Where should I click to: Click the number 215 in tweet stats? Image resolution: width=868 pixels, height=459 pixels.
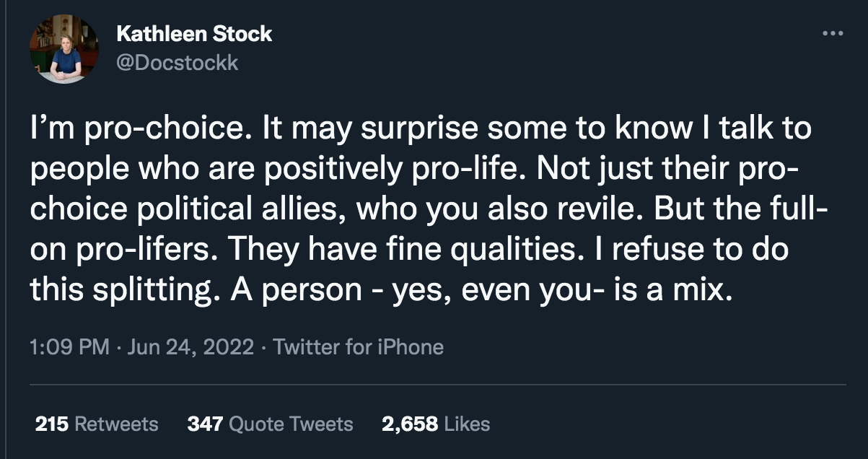point(53,424)
